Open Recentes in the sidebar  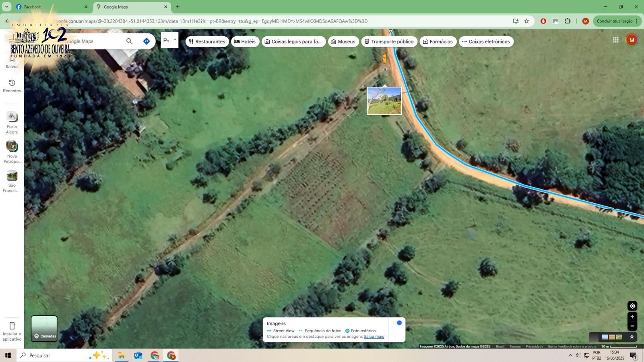click(x=12, y=86)
